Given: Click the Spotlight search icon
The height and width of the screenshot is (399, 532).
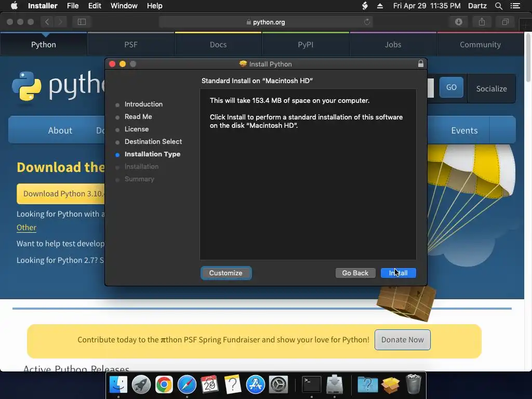Looking at the screenshot, I should (499, 6).
